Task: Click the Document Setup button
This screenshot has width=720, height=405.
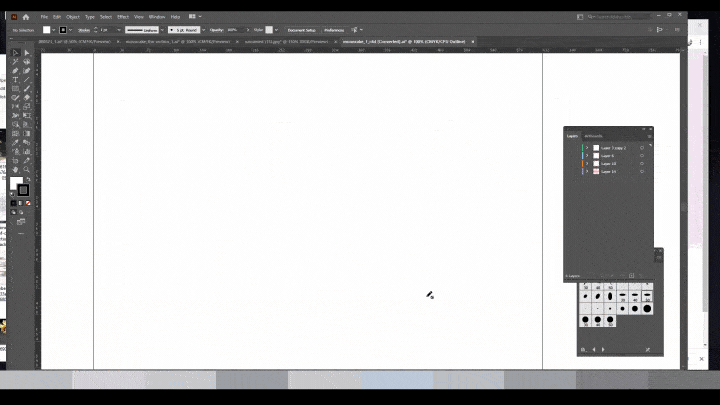Action: [x=301, y=30]
